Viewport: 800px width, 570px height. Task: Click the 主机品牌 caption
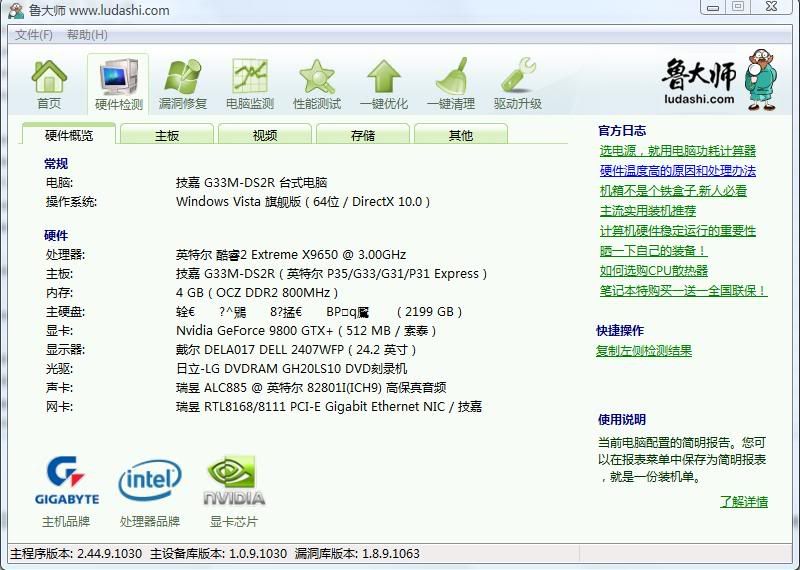point(66,522)
